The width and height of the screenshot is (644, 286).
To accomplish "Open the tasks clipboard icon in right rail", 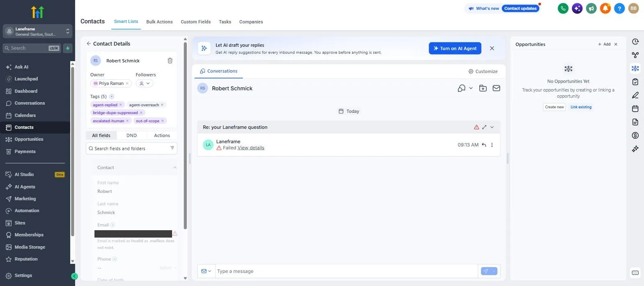I will coord(635,82).
